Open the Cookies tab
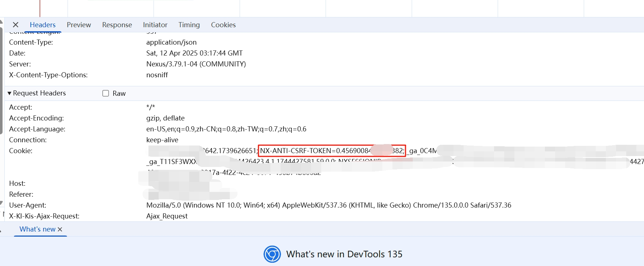 223,25
